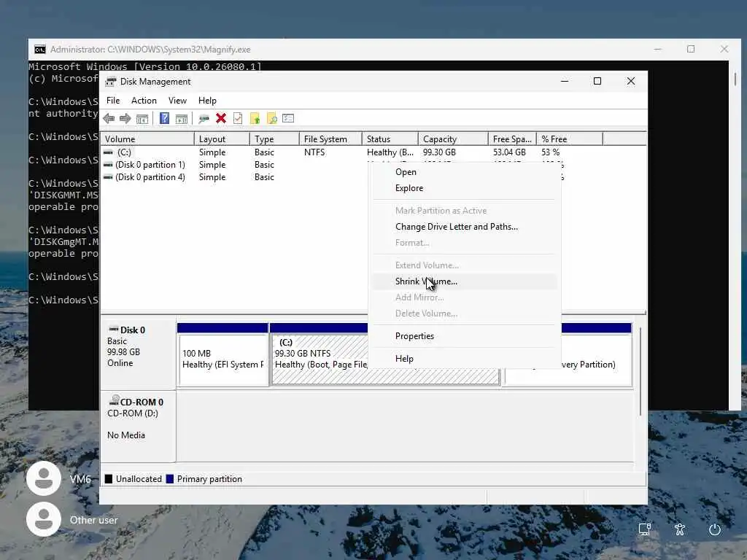Viewport: 747px width, 560px height.
Task: Select Shrink Volume from context menu
Action: point(465,281)
